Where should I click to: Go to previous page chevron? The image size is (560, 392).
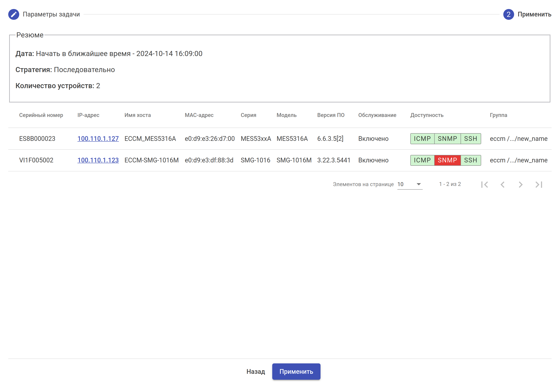(x=503, y=184)
